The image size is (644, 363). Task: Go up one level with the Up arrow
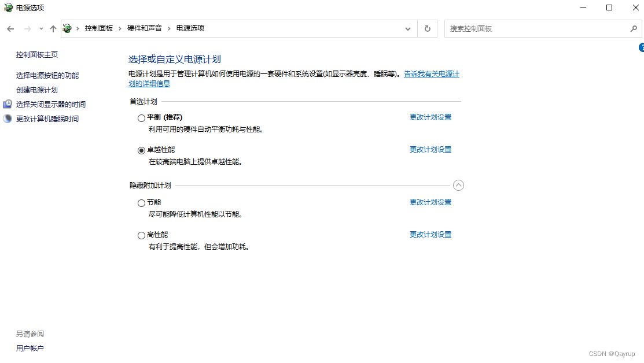click(x=53, y=29)
